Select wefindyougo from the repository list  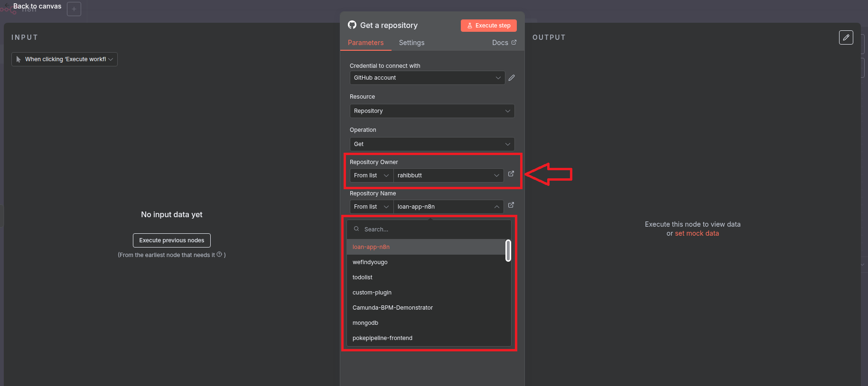pos(370,262)
